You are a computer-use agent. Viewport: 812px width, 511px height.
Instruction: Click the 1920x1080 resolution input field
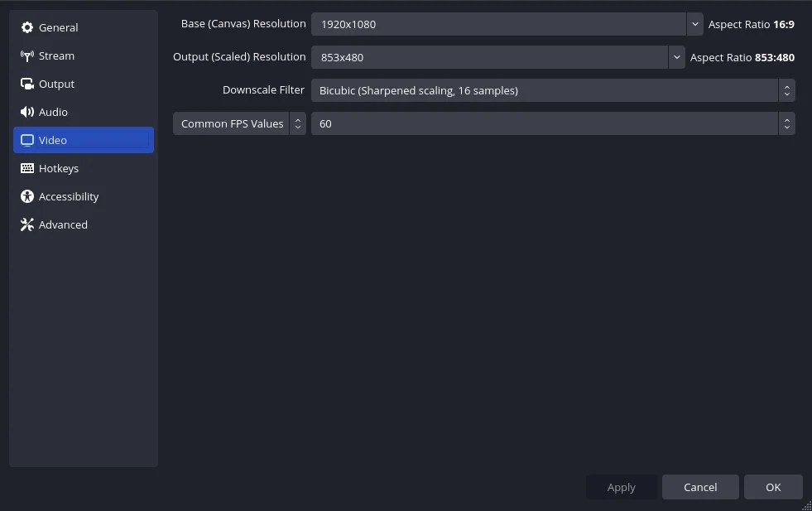(x=497, y=24)
